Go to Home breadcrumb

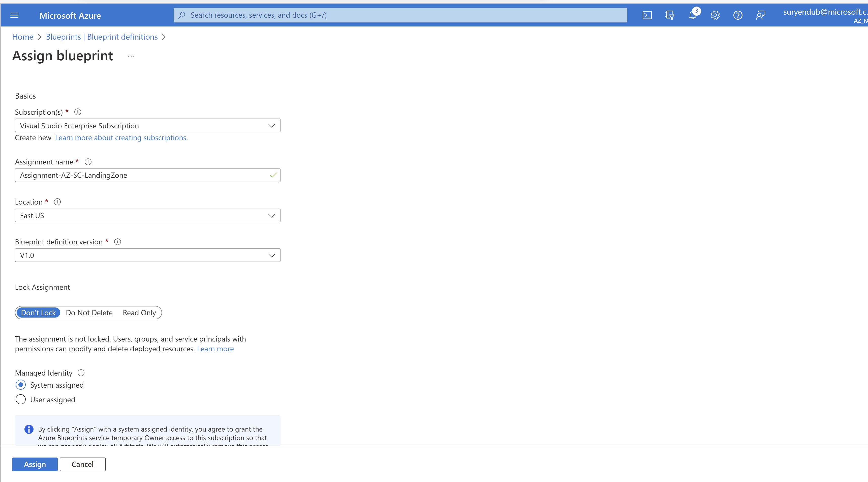(23, 37)
